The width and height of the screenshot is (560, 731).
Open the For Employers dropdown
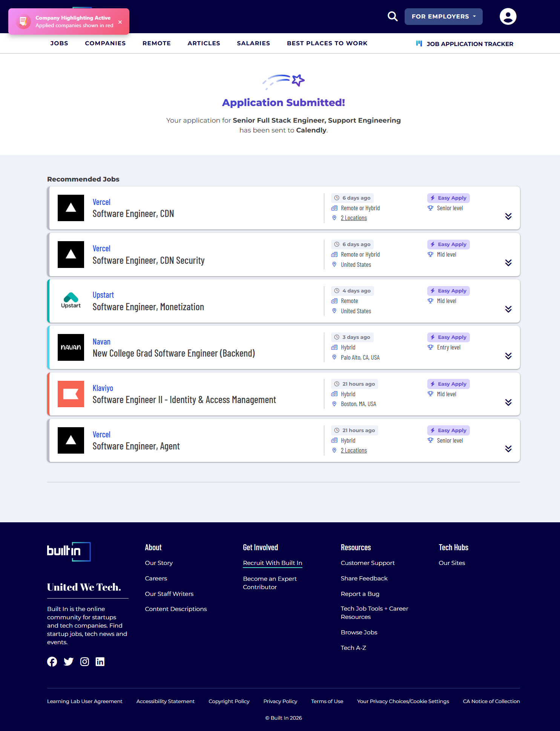pos(443,17)
